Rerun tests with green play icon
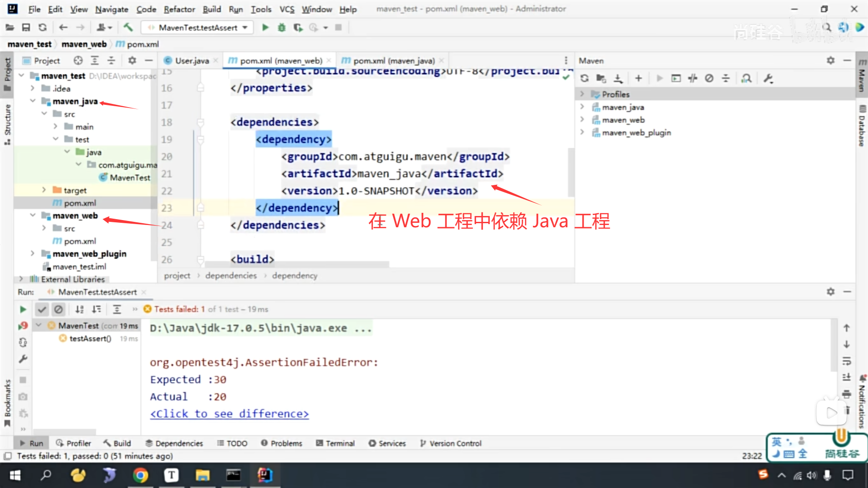 [23, 310]
